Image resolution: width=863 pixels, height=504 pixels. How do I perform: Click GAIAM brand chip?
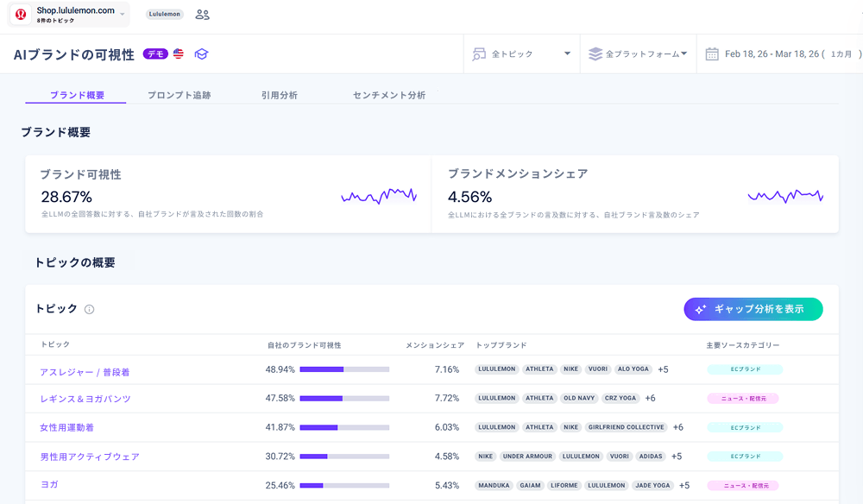tap(530, 486)
